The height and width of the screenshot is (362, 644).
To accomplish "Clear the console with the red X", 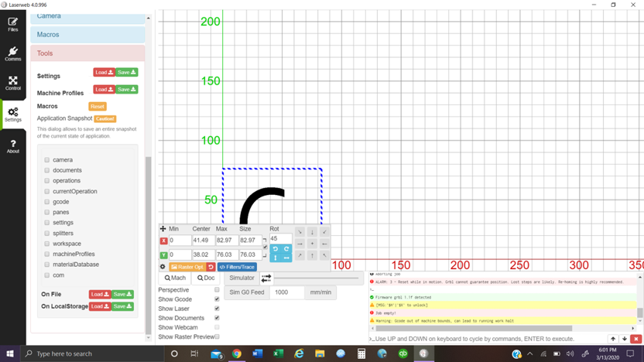I will point(636,339).
